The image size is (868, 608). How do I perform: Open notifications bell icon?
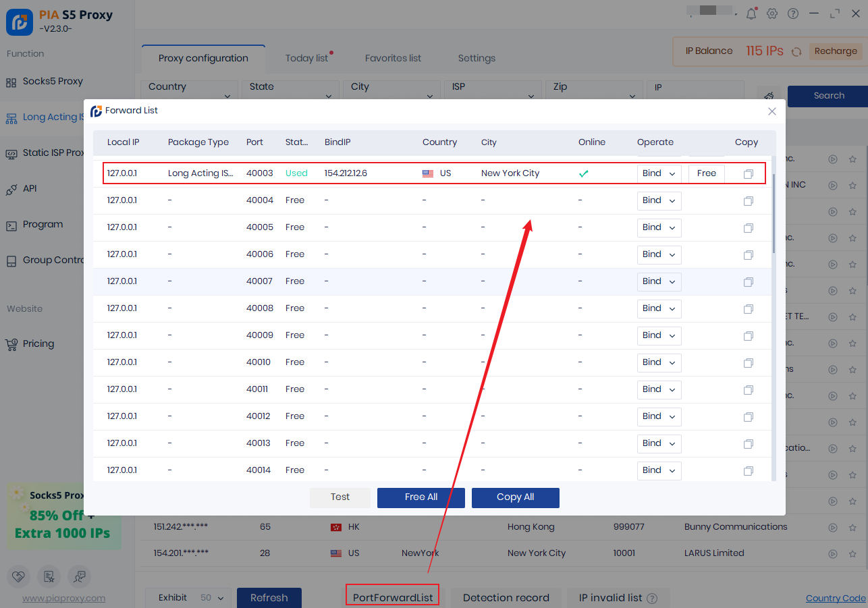(x=751, y=13)
